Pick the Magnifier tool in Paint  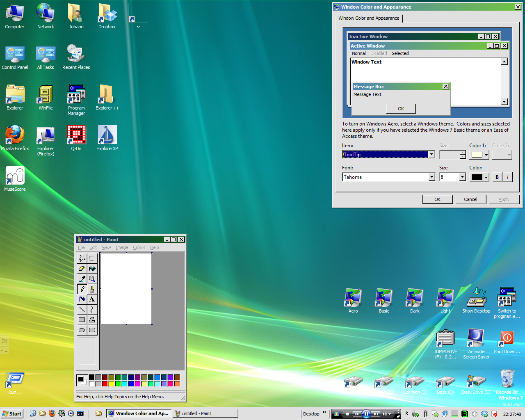(92, 278)
